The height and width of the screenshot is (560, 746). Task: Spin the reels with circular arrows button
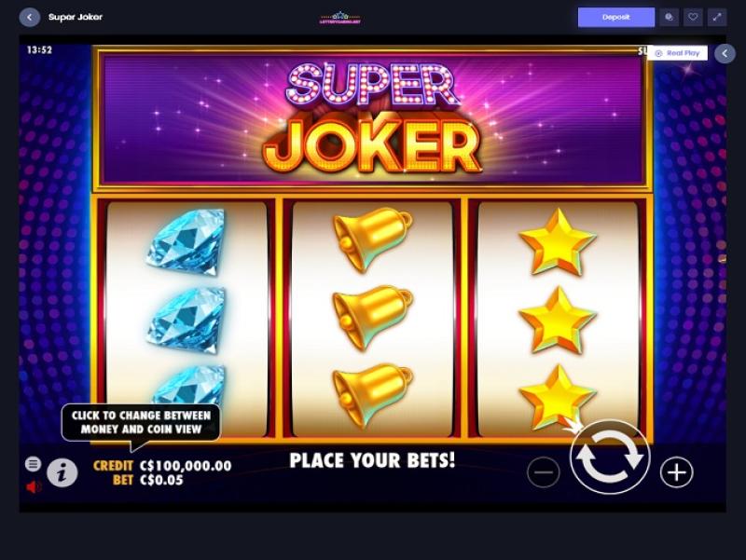tap(610, 458)
